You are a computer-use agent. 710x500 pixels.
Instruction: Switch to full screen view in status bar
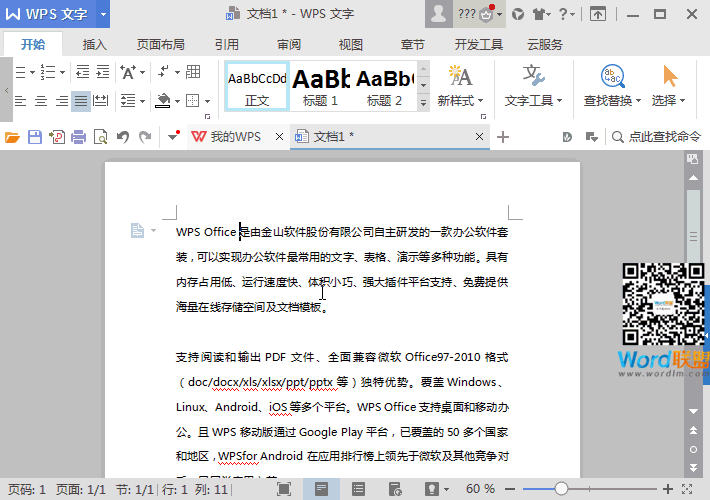point(284,489)
